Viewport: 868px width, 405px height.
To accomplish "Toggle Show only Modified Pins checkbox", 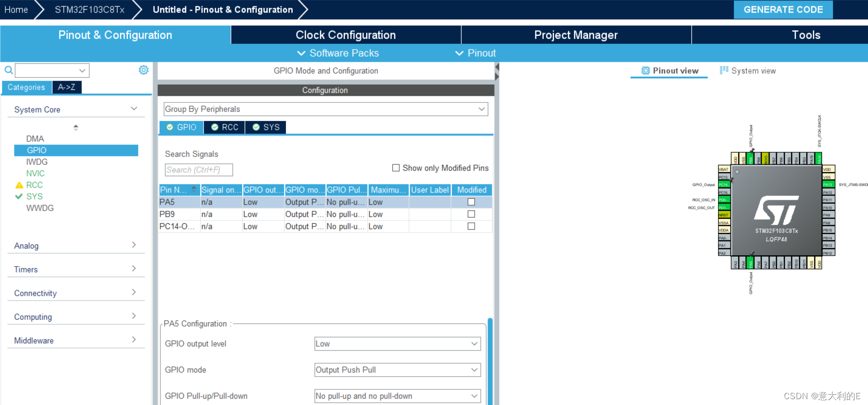I will click(x=396, y=168).
